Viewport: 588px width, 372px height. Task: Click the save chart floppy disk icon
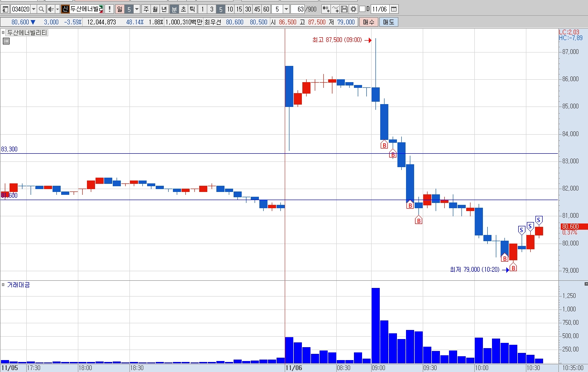click(x=344, y=9)
